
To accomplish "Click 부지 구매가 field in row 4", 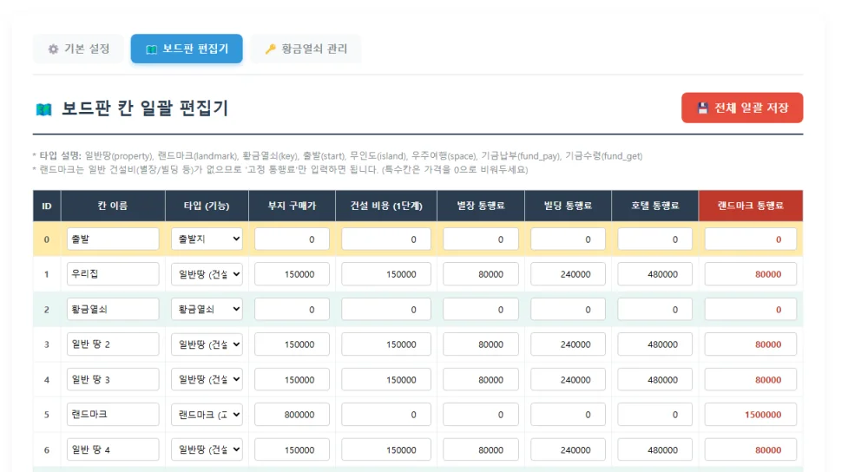I will pyautogui.click(x=292, y=379).
